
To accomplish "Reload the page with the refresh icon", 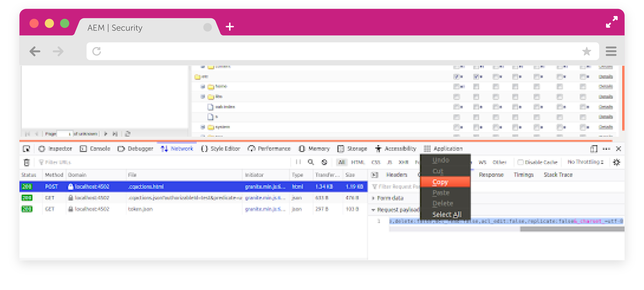I will pyautogui.click(x=97, y=51).
